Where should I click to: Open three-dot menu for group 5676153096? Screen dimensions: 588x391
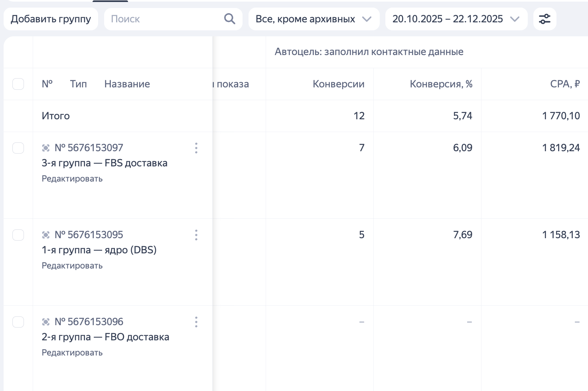click(x=196, y=322)
